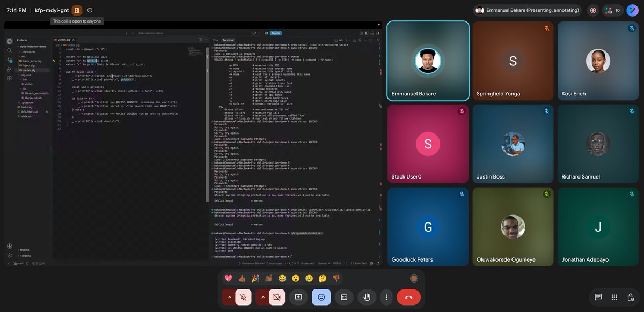Image resolution: width=644 pixels, height=312 pixels.
Task: Raise your hand
Action: pos(367,297)
